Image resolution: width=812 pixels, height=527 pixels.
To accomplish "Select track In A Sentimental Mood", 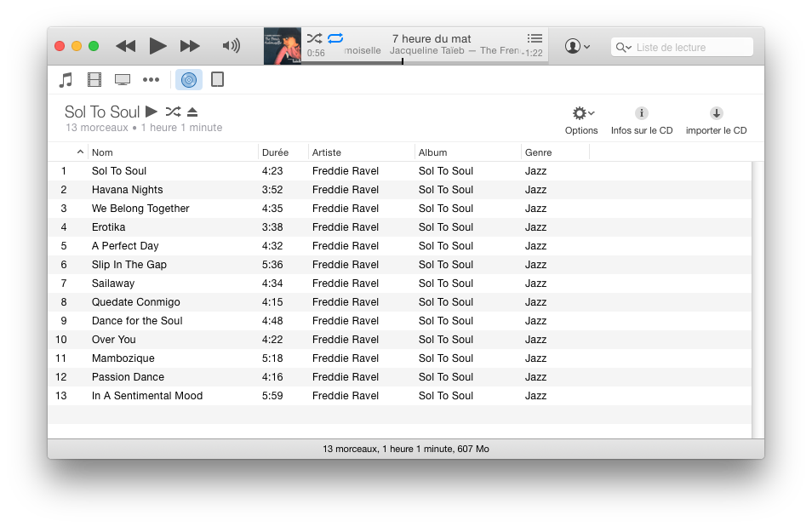I will point(399,395).
